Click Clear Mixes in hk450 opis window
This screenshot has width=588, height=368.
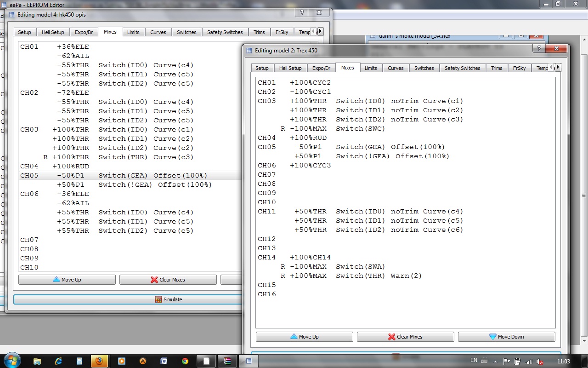(168, 280)
